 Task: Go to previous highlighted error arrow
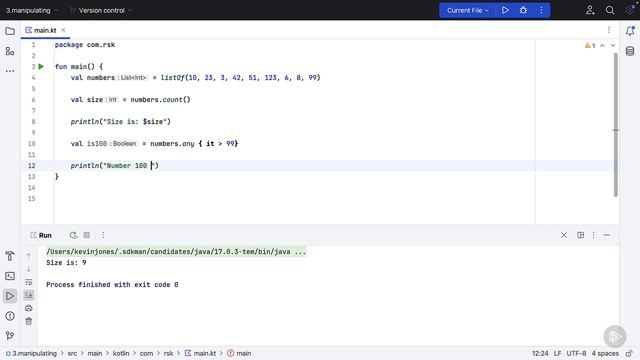[x=602, y=45]
